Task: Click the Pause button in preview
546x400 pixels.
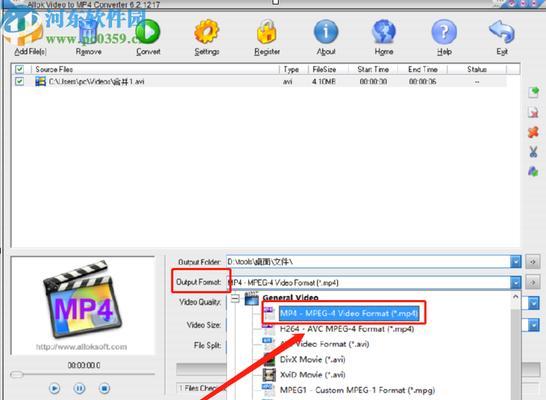Action: 79,388
